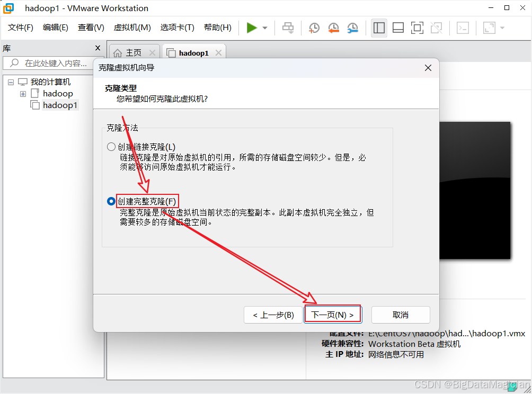This screenshot has width=532, height=394.
Task: Revert to snapshot via the orange-arrow clock icon
Action: click(333, 28)
